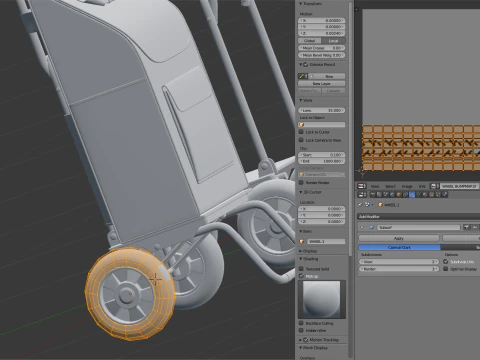Toggle Subsurf modifier render visibility camera icon
This screenshot has height=360, width=480.
coord(466,227)
